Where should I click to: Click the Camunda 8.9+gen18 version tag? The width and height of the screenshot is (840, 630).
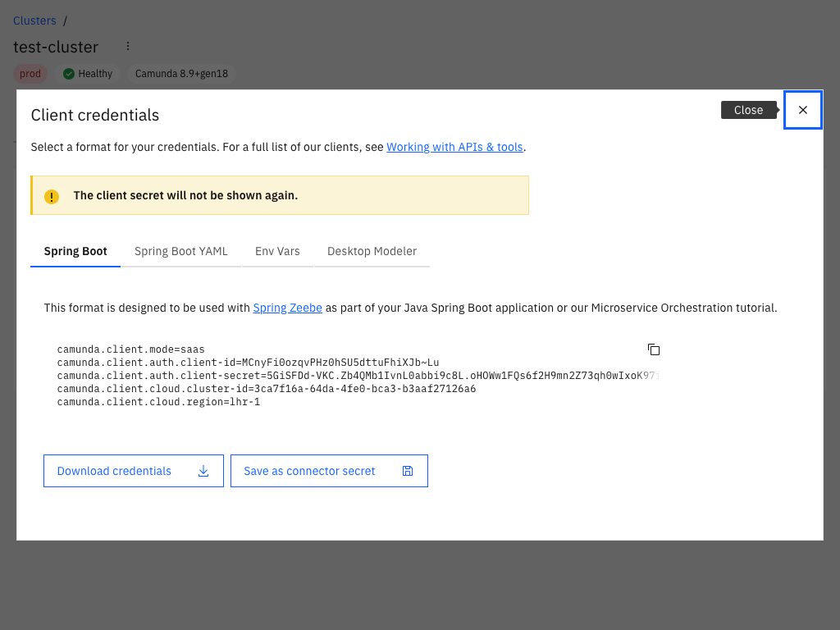coord(181,74)
